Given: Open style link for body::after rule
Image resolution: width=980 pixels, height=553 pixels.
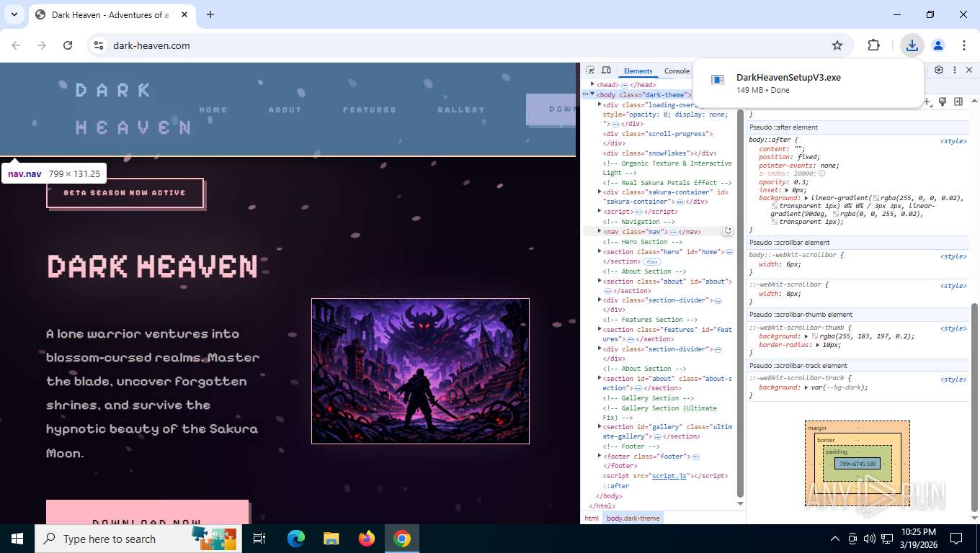Looking at the screenshot, I should pyautogui.click(x=953, y=141).
